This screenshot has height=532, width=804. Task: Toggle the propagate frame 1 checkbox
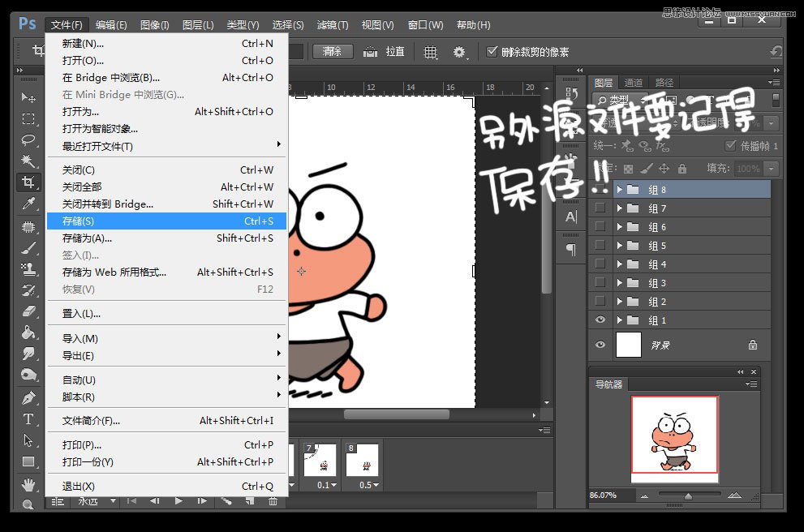730,145
